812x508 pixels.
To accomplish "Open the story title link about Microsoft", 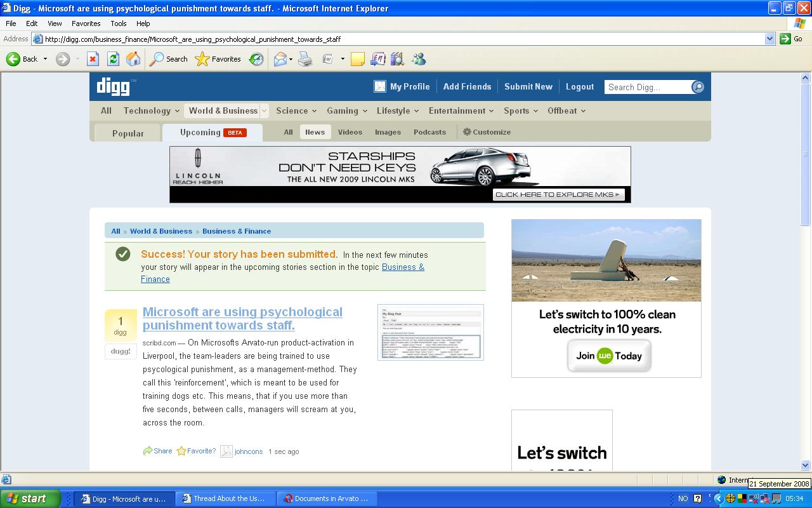I will point(242,319).
